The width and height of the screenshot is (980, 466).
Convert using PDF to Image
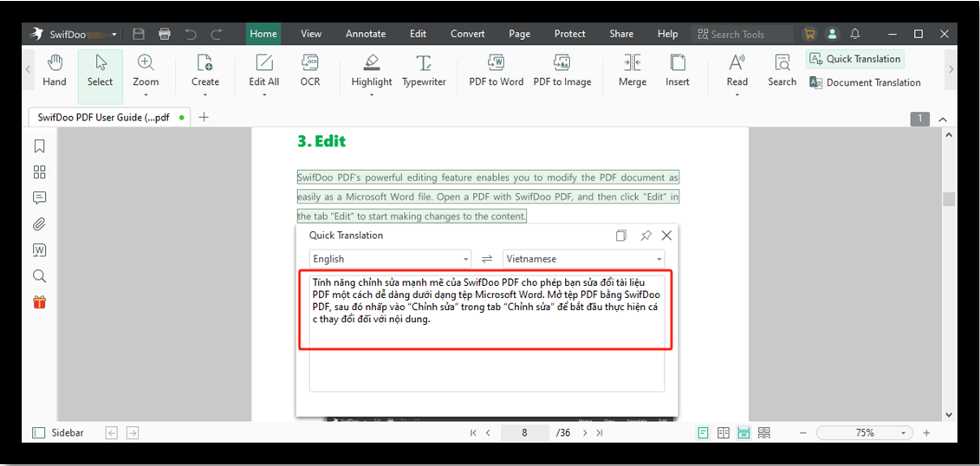[561, 70]
